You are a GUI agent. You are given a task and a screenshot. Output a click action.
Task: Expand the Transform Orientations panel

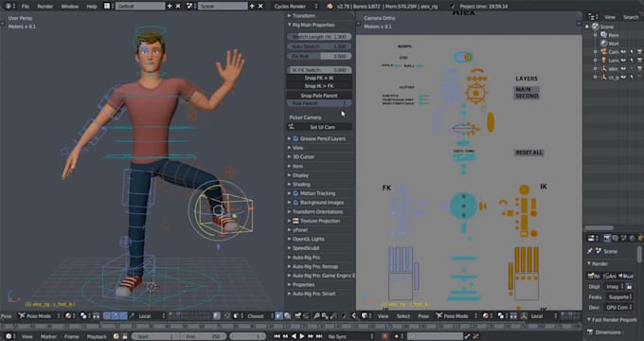pos(317,212)
